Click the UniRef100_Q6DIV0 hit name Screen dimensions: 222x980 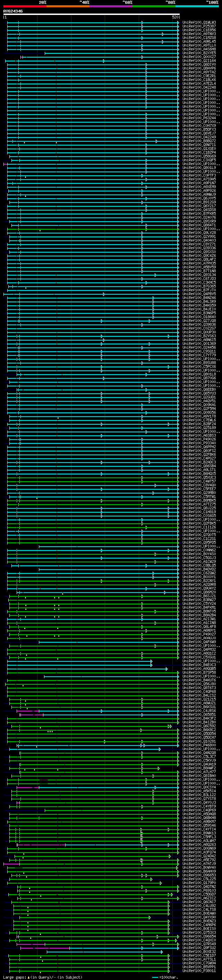[199, 64]
